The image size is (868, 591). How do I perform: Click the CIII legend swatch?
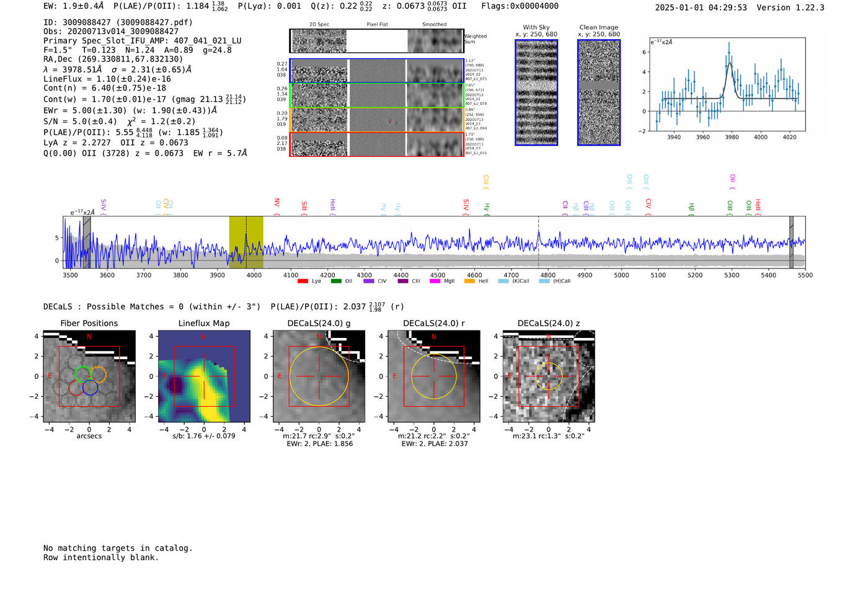pos(403,281)
